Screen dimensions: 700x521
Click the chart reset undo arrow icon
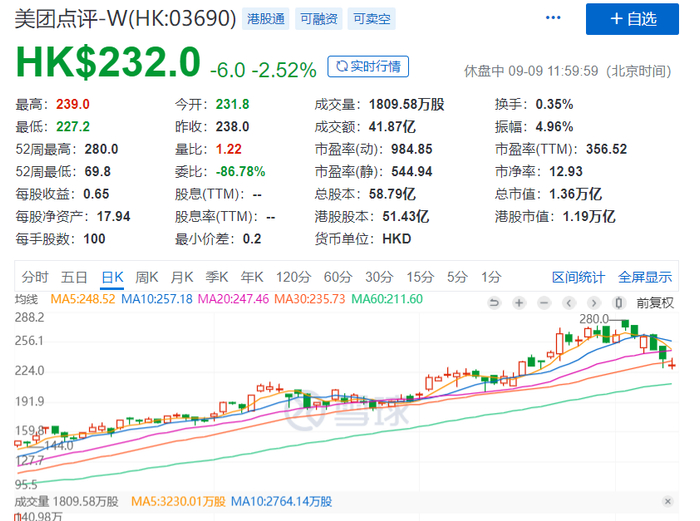pos(494,303)
